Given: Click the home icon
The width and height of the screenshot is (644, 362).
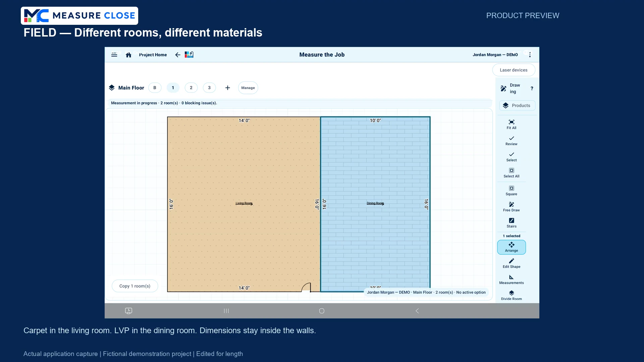Looking at the screenshot, I should pyautogui.click(x=128, y=55).
